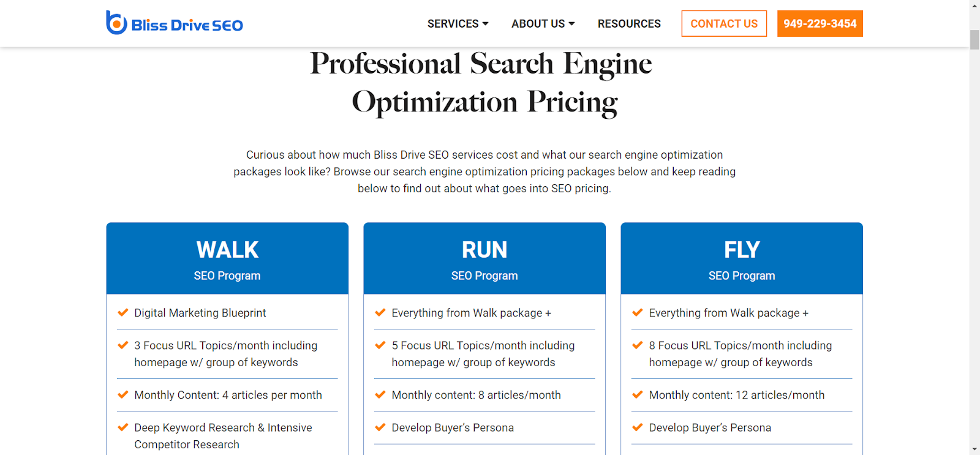Select the RUN SEO Program header
Screen dimensions: 980x455
[x=484, y=258]
